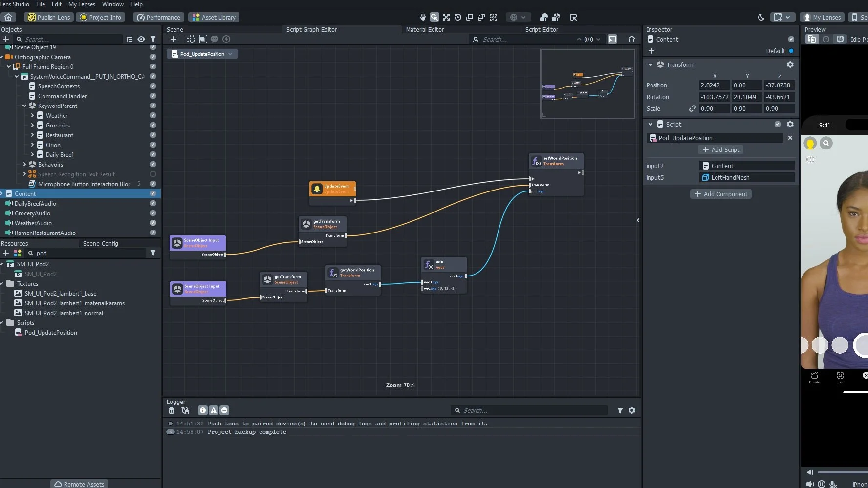This screenshot has height=488, width=868.
Task: Click the Transform component settings gear
Action: [790, 64]
